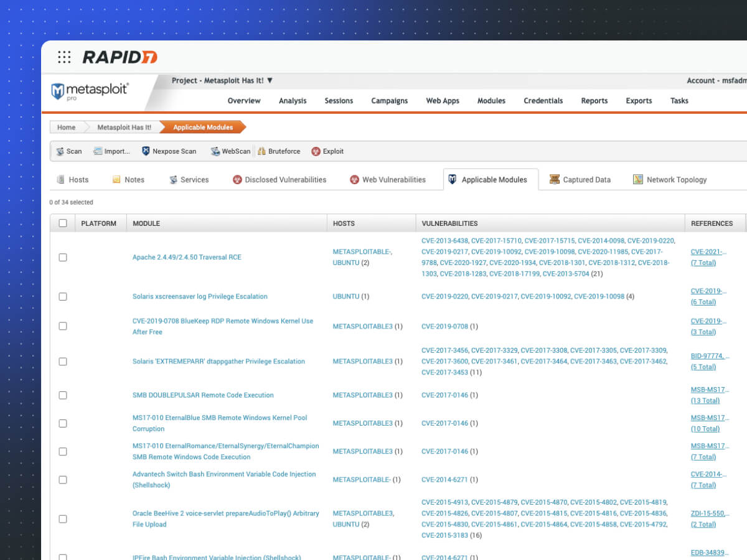Sort table by the Module column header
Viewport: 747px width, 560px height.
(x=146, y=223)
